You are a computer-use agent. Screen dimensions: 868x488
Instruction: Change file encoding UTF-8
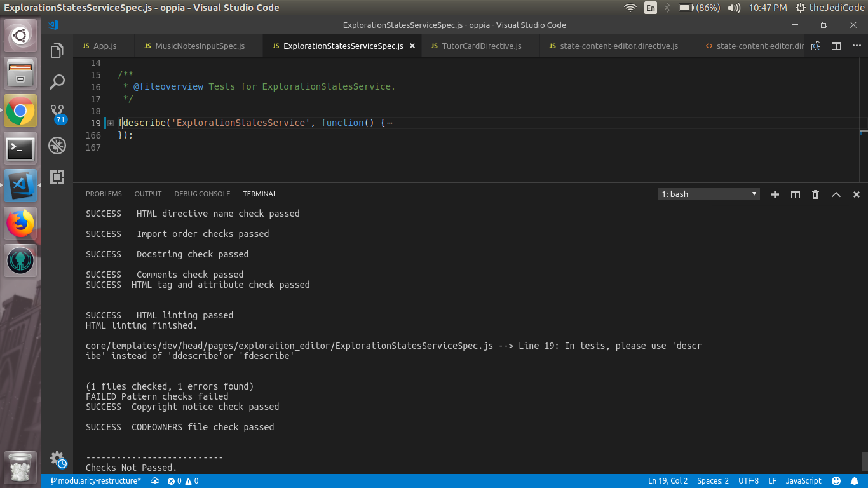point(749,481)
